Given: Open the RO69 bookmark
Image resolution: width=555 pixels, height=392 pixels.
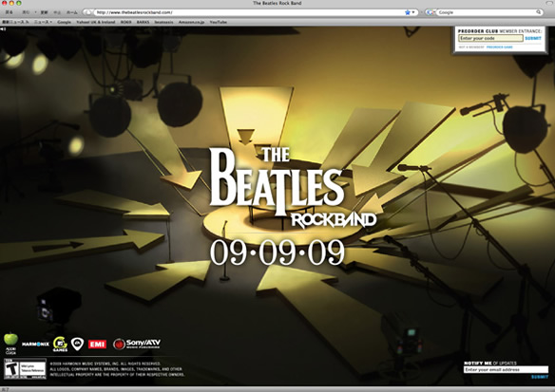Looking at the screenshot, I should coord(125,22).
